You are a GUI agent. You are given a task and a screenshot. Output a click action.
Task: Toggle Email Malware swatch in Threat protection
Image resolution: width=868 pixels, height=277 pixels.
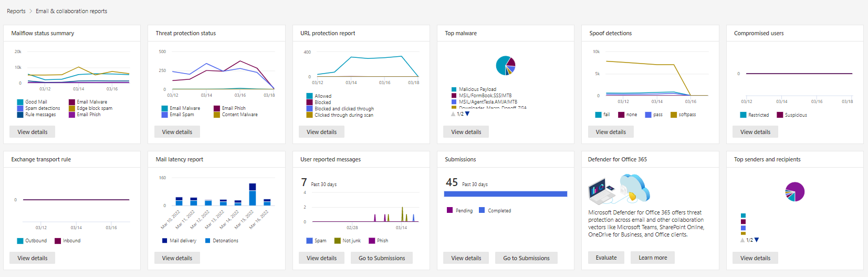164,108
